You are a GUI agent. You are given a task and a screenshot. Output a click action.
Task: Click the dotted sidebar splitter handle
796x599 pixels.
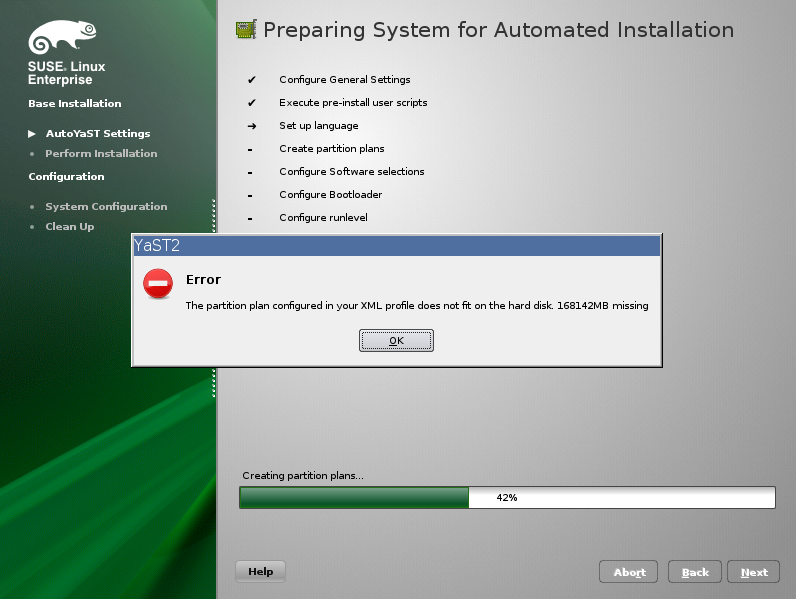214,298
